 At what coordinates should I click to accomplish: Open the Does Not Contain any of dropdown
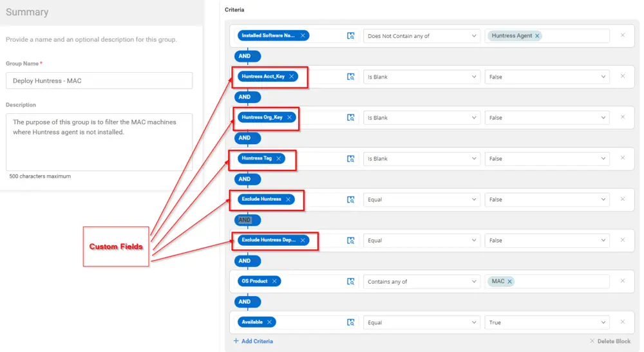(421, 36)
